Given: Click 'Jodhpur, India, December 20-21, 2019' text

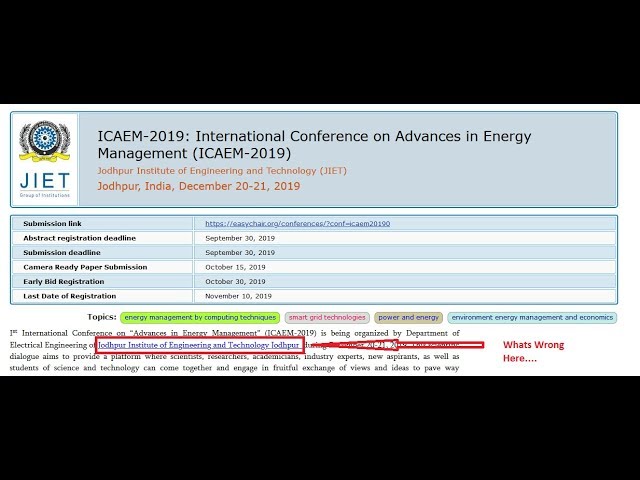Looking at the screenshot, I should (x=199, y=186).
